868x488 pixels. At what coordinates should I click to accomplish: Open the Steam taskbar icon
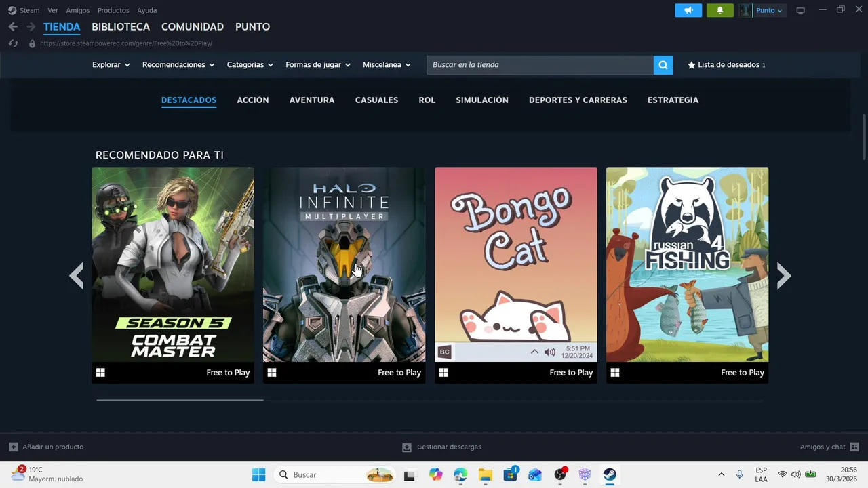pos(610,474)
